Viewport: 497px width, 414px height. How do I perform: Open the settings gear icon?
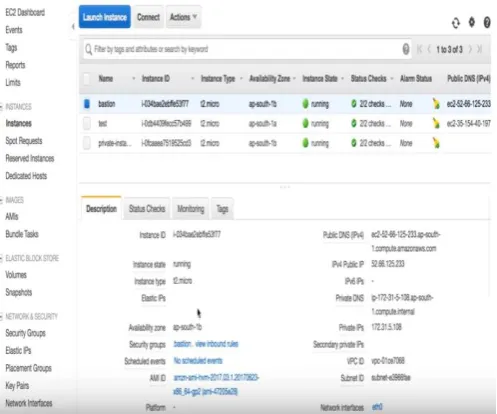(472, 22)
